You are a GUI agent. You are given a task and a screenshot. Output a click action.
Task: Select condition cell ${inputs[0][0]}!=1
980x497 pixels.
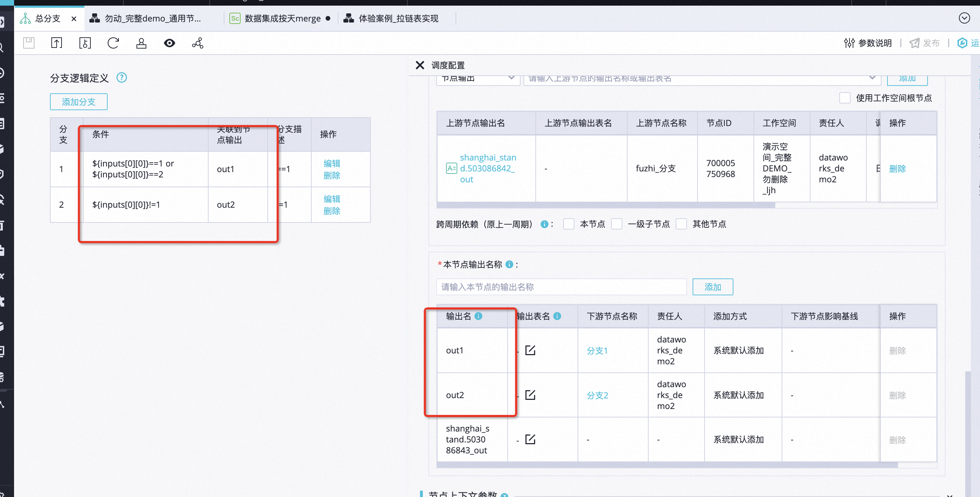146,205
